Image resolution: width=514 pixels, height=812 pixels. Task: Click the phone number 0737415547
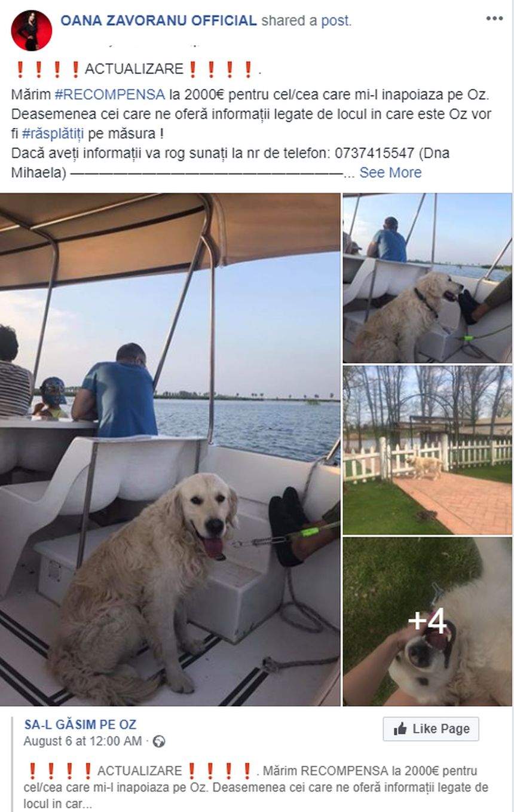[x=375, y=153]
